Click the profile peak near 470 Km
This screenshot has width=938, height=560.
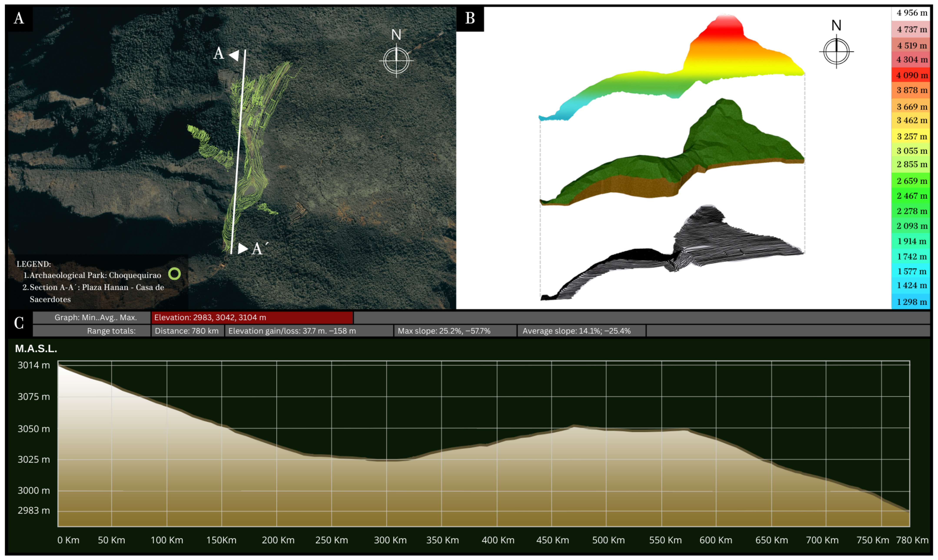574,426
